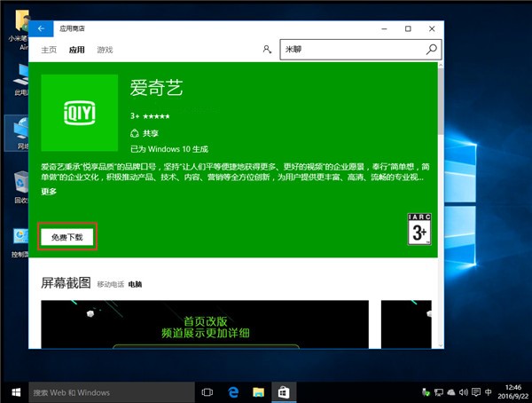Open the This PC desktop icon
This screenshot has height=403, width=532.
(21, 80)
